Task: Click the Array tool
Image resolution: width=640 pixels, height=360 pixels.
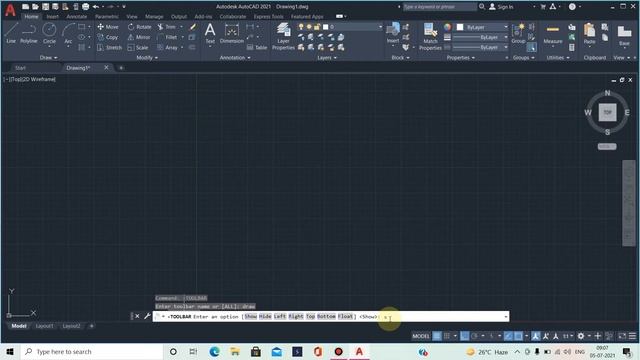Action: [x=167, y=48]
